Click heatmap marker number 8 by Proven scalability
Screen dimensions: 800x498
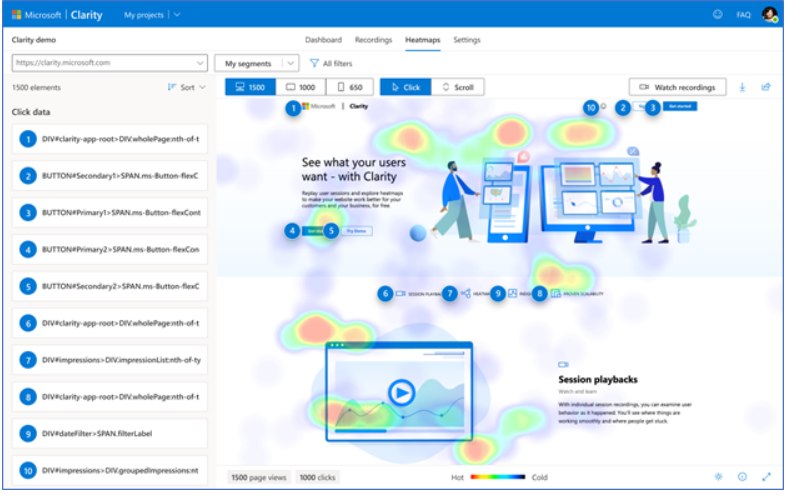[x=539, y=293]
